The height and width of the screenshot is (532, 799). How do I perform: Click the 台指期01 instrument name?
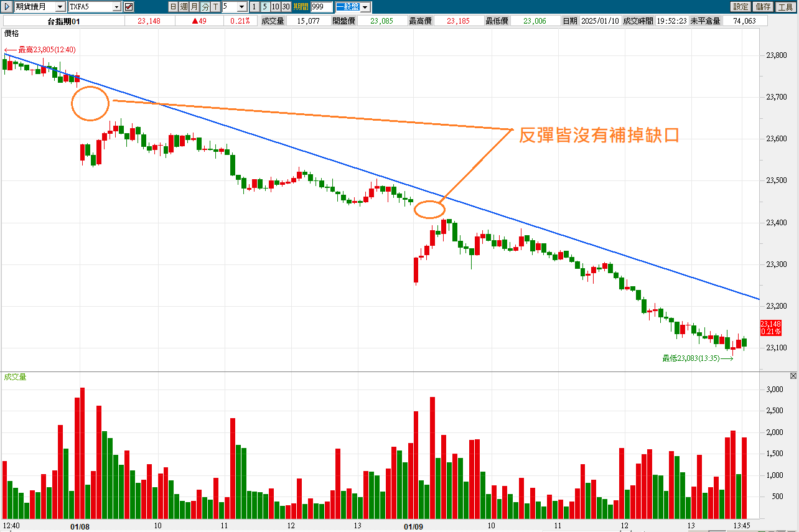pos(63,21)
